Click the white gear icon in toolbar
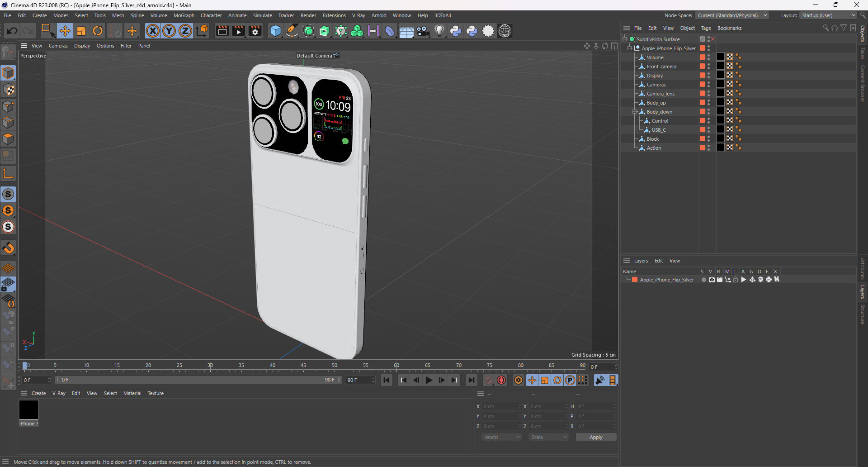This screenshot has height=467, width=868. coord(488,31)
